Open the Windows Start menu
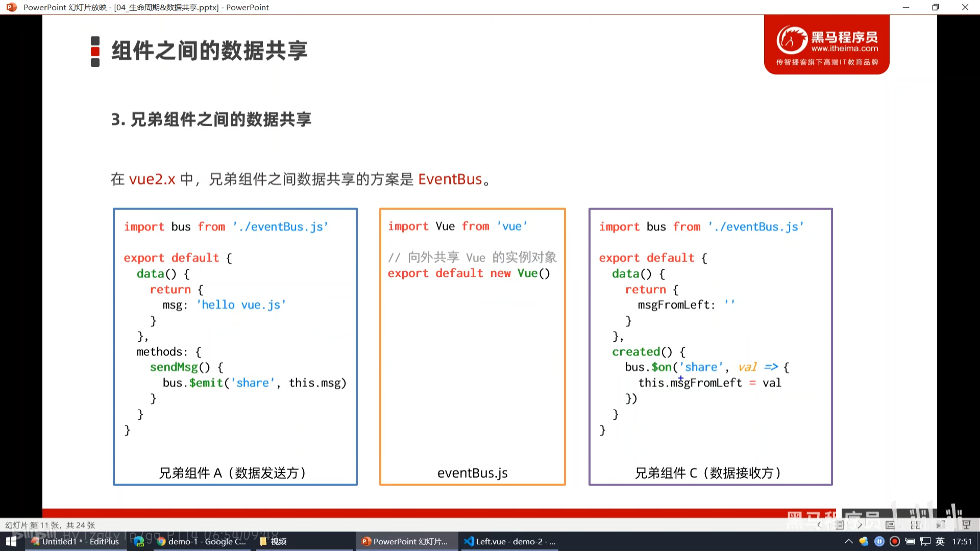980x551 pixels. coord(11,541)
